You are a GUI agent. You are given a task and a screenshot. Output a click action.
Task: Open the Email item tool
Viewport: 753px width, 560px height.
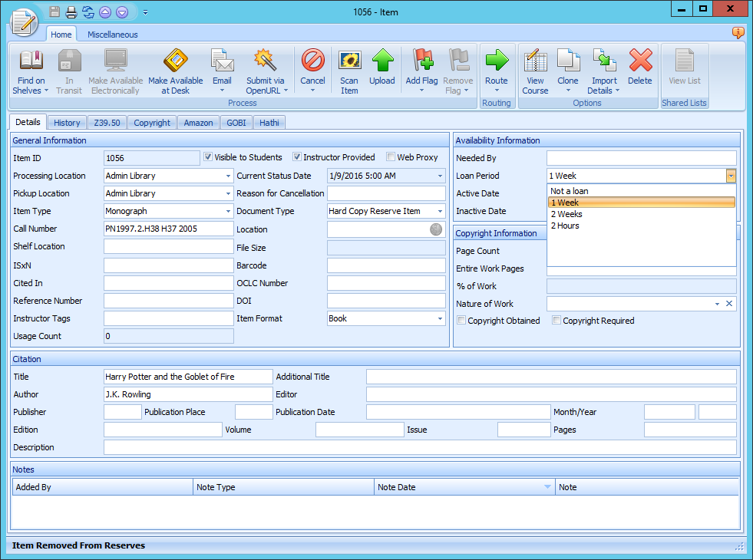[x=222, y=70]
